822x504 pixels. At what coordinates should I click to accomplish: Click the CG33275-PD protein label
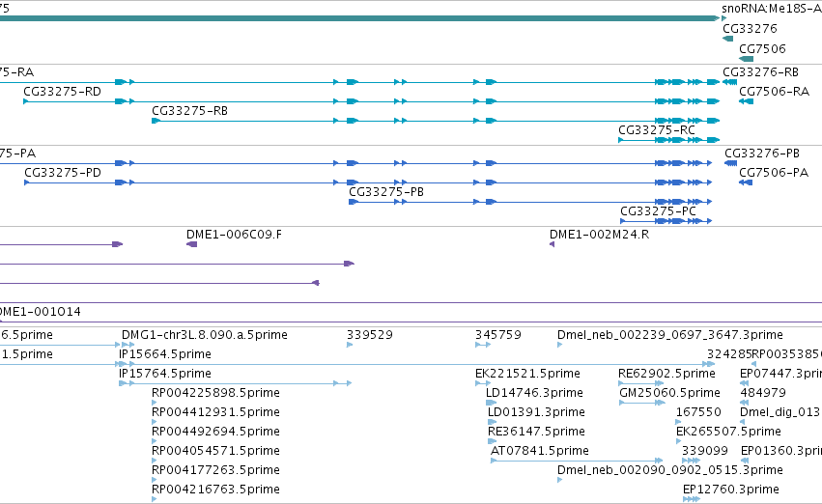pyautogui.click(x=63, y=173)
